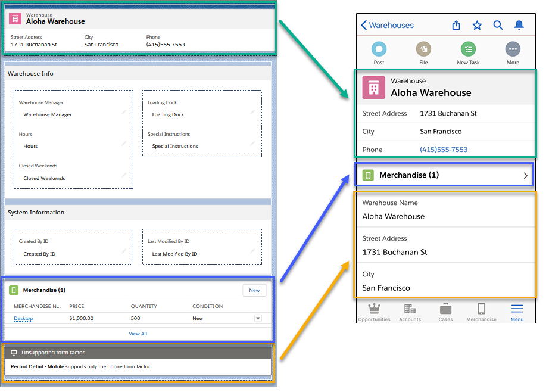Go back to Warehouses list
Screen dimensions: 549x392
coord(387,25)
